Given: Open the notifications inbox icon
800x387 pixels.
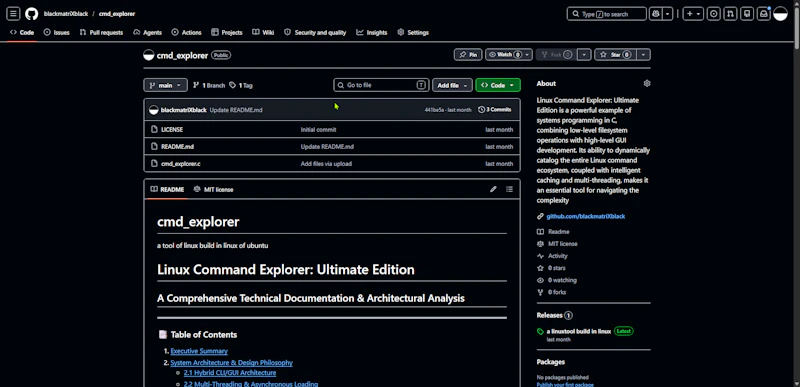Looking at the screenshot, I should (764, 14).
